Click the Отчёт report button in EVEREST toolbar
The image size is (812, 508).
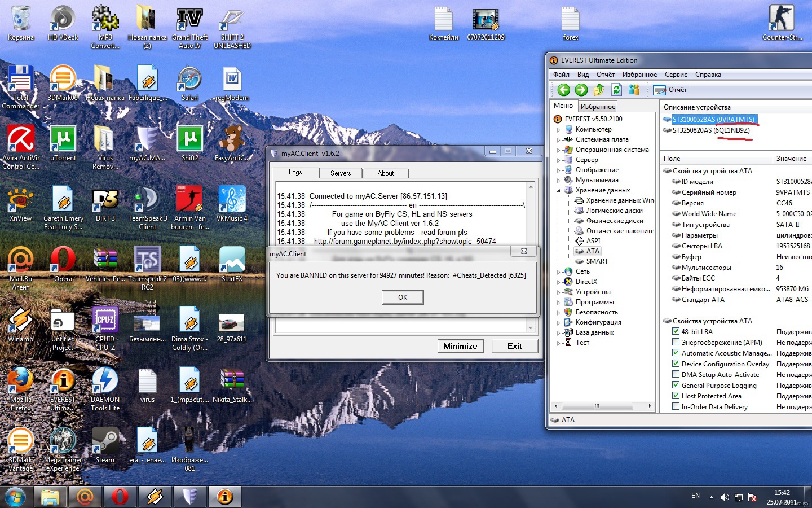(670, 90)
